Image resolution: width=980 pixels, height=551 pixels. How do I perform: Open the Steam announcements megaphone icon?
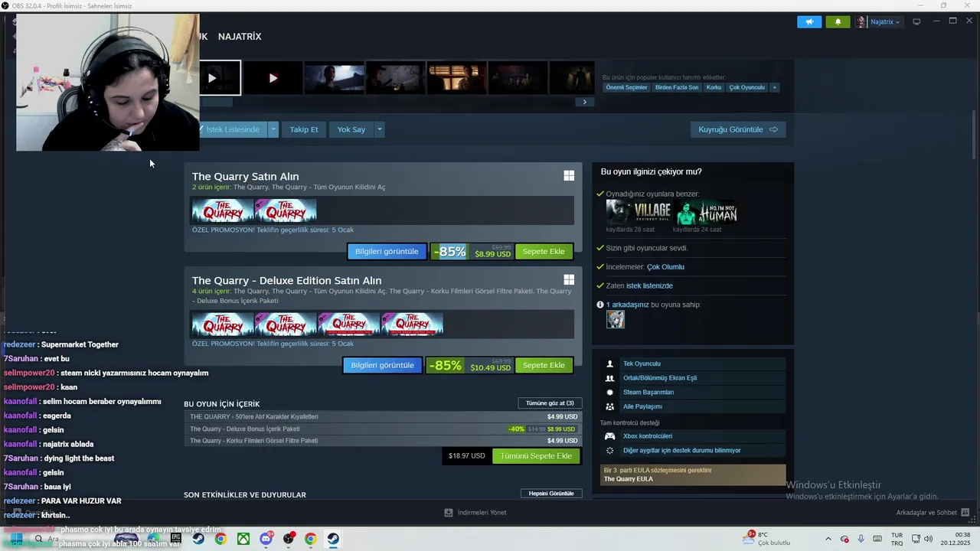(x=808, y=21)
